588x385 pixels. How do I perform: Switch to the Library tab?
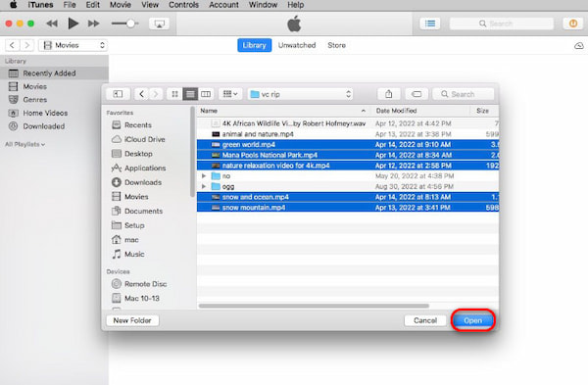pyautogui.click(x=254, y=45)
